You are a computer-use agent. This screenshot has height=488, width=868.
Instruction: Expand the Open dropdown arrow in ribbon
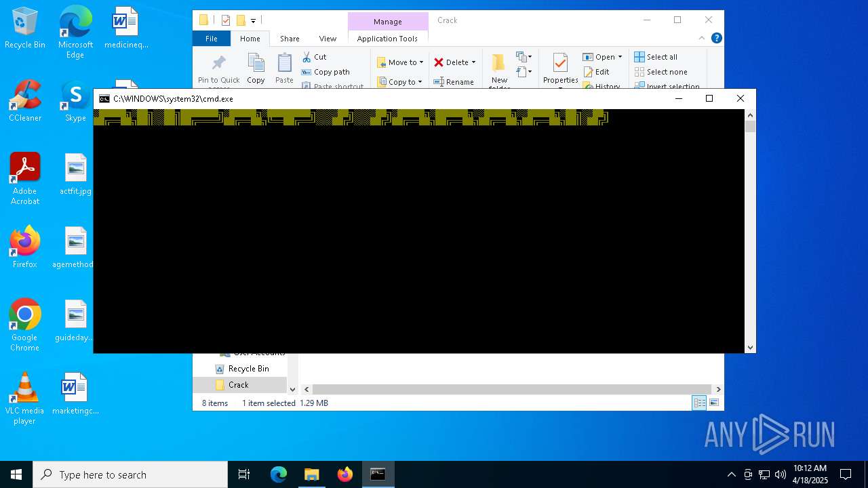point(620,57)
